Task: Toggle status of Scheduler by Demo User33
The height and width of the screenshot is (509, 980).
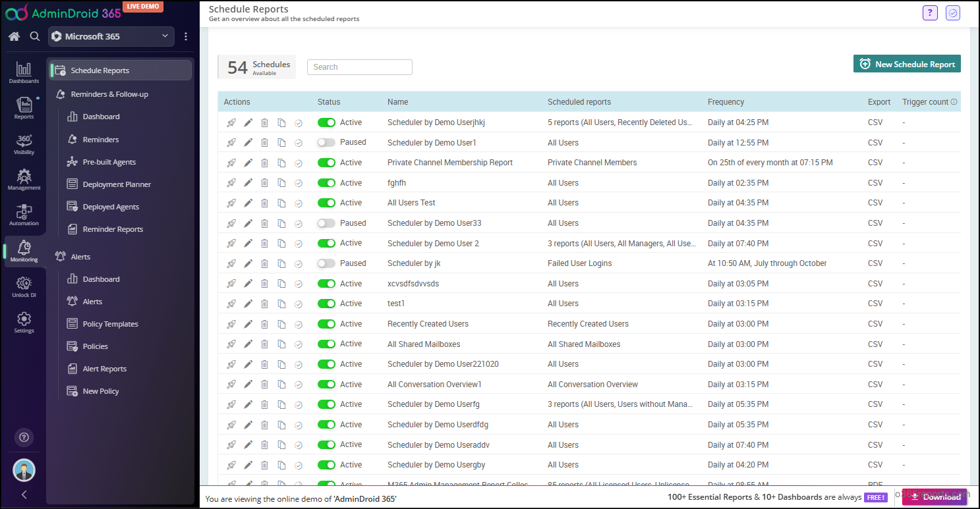Action: pos(326,223)
